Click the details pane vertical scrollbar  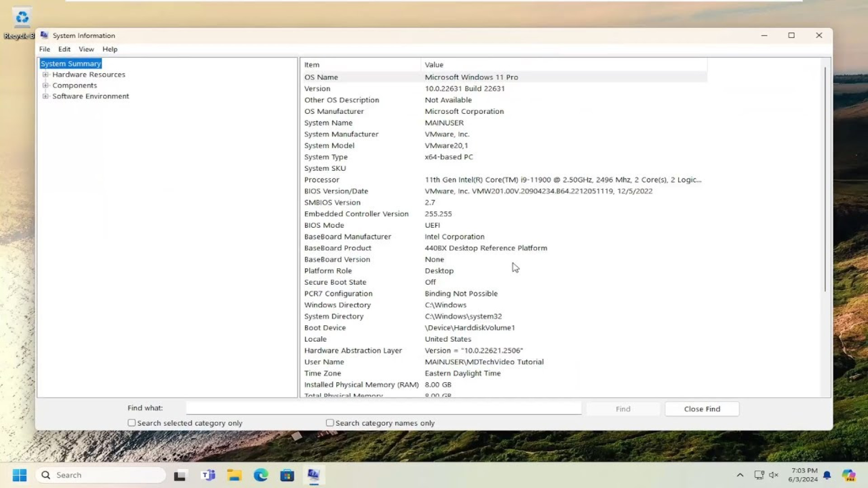point(825,179)
